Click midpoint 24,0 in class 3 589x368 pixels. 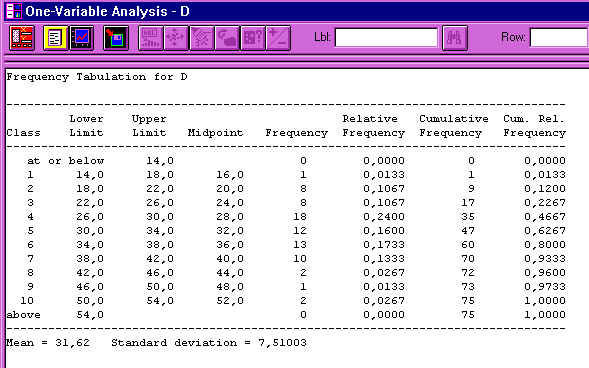point(230,203)
